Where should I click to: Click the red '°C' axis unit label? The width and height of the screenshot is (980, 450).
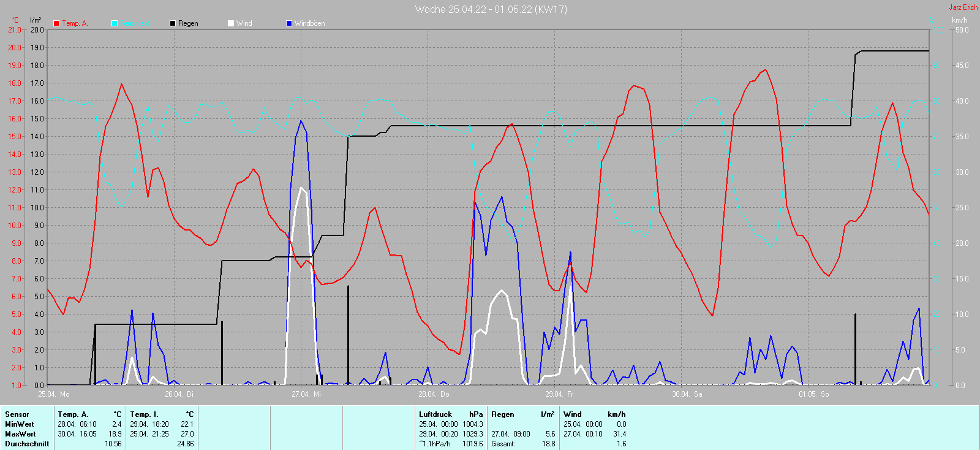[16, 20]
